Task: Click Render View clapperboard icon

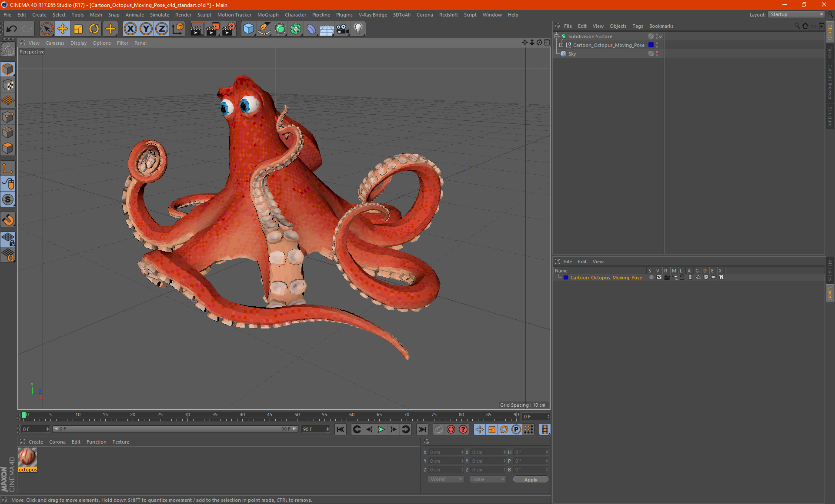Action: (197, 29)
